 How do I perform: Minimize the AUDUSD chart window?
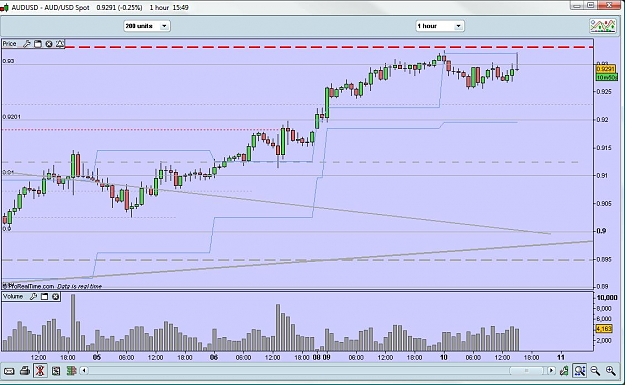[x=577, y=5]
